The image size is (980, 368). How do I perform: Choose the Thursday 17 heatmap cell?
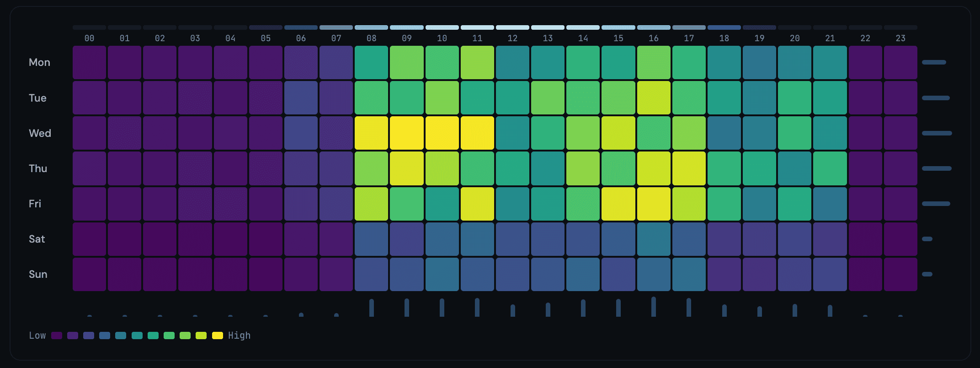[689, 168]
